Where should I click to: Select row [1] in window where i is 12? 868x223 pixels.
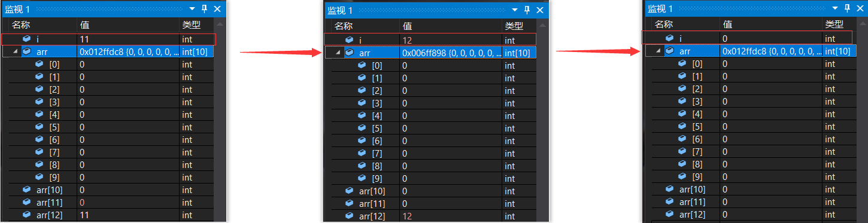click(430, 78)
